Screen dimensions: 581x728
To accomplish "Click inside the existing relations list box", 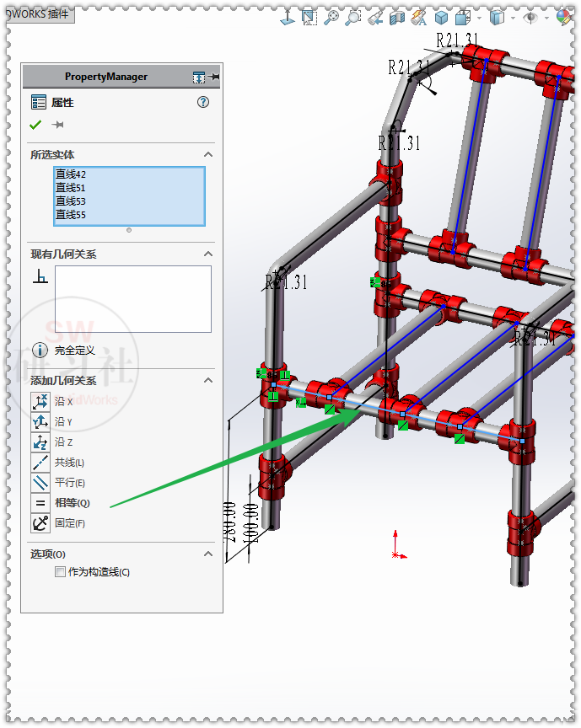I will (133, 299).
